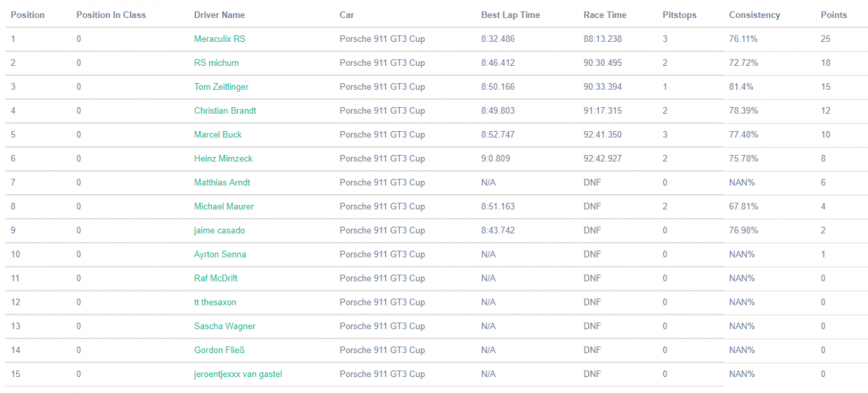Open driver profile Meraculix RS
The image size is (868, 393).
219,39
